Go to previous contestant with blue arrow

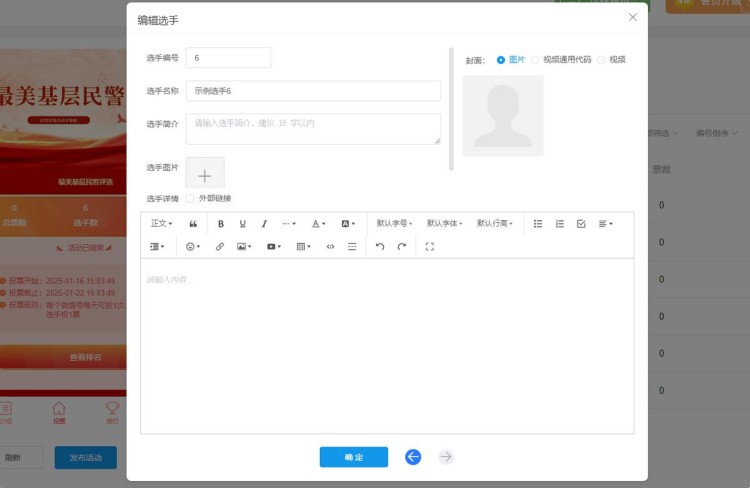pyautogui.click(x=413, y=457)
